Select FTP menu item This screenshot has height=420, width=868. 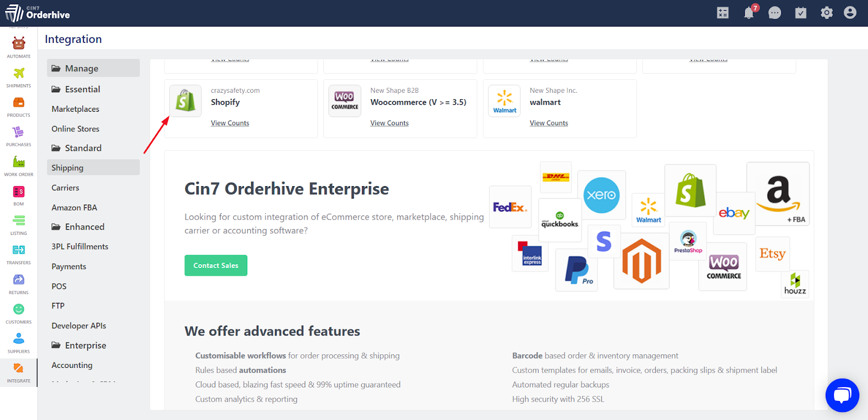click(58, 306)
